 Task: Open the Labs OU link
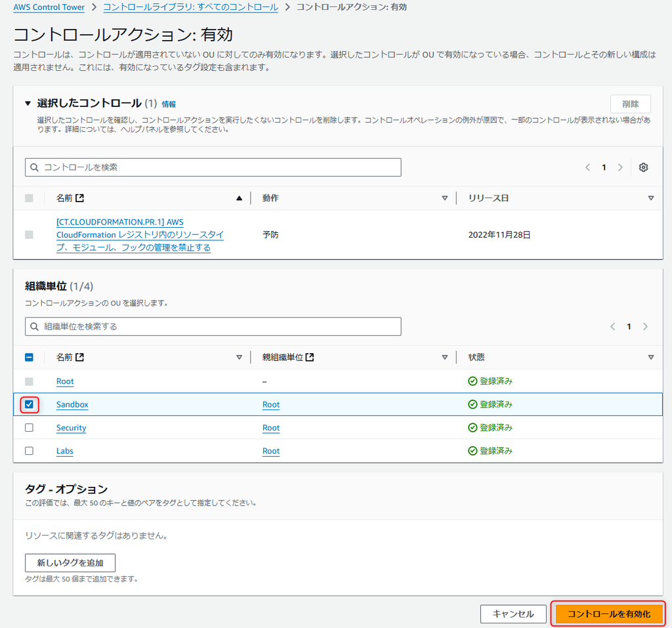click(65, 451)
